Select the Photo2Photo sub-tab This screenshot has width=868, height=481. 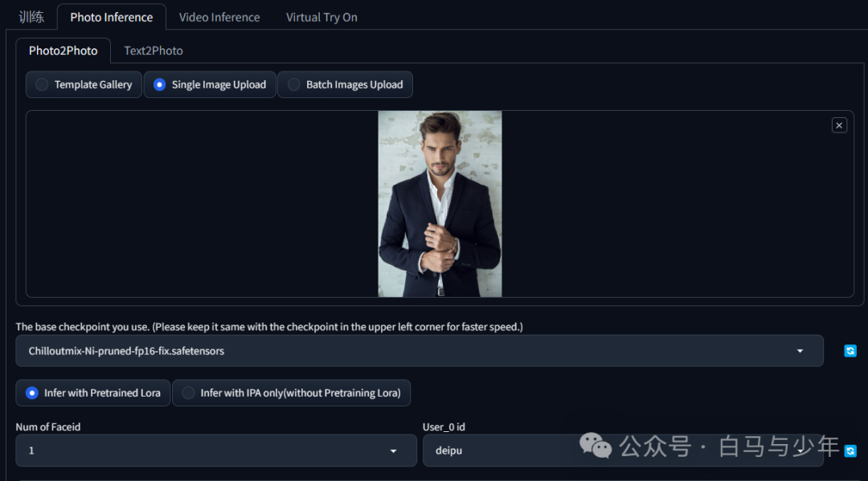tap(63, 51)
